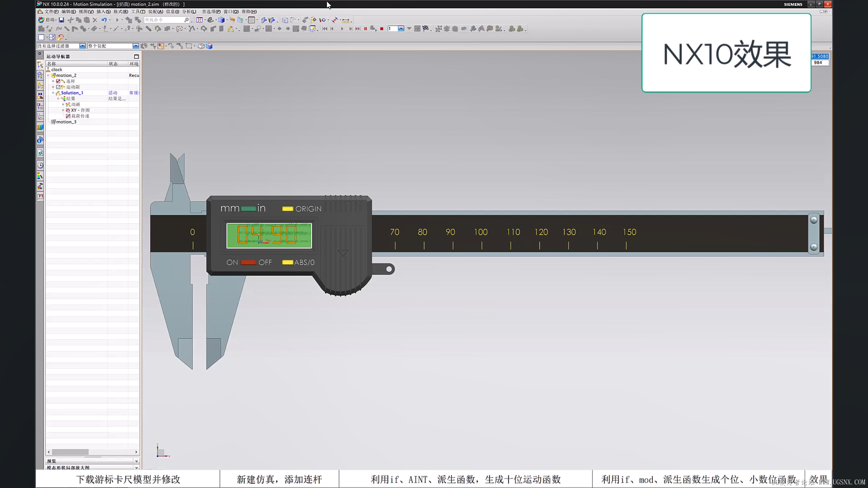Open the Roles sidebar icon at the bottom
868x488 pixels.
(x=40, y=197)
